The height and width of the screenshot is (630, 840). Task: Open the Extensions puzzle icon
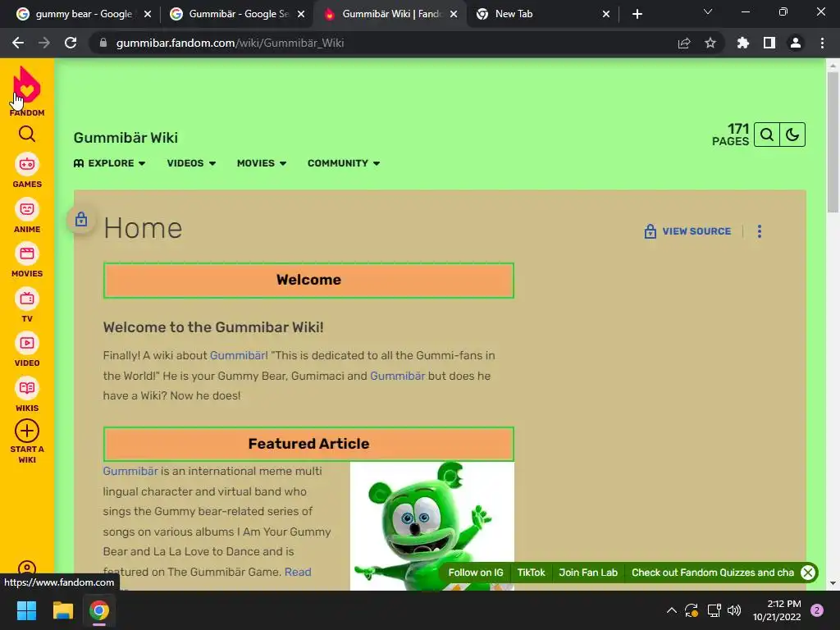tap(742, 43)
